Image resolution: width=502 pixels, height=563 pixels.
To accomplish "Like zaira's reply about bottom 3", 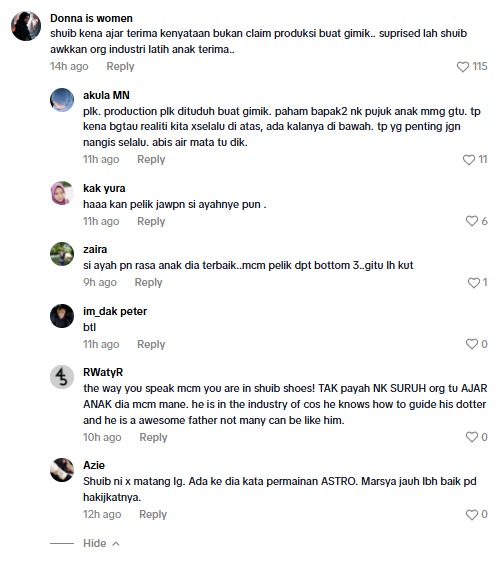I will coord(474,283).
